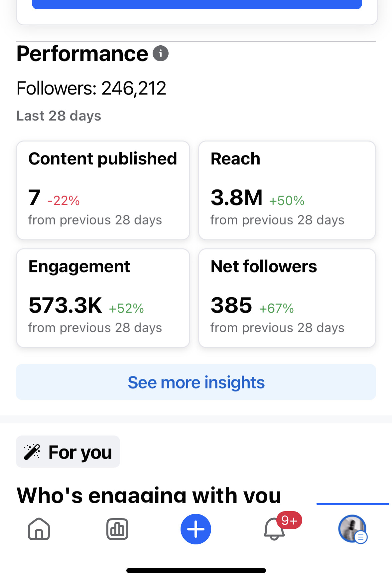Click See more insights

coord(196,382)
